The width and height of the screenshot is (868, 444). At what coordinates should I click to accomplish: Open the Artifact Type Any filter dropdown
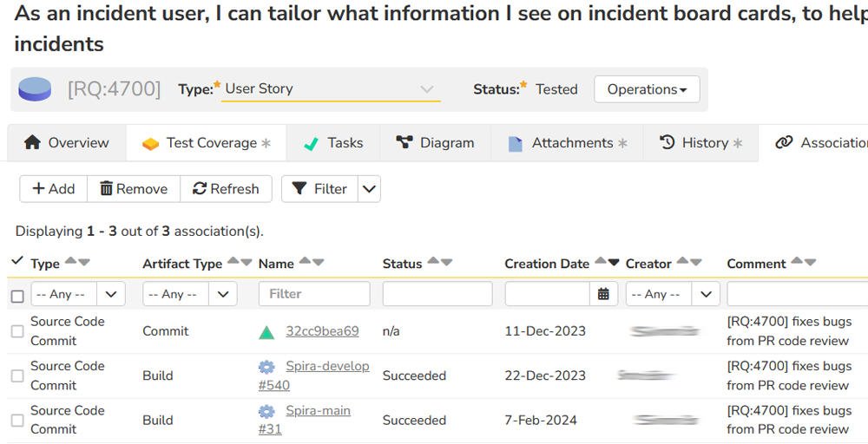189,294
